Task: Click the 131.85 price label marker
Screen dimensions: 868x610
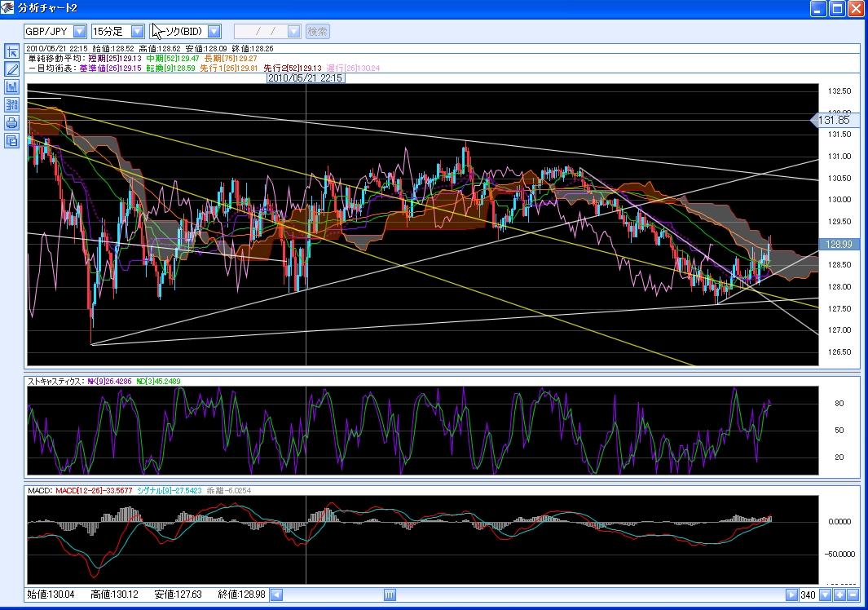Action: pyautogui.click(x=834, y=120)
